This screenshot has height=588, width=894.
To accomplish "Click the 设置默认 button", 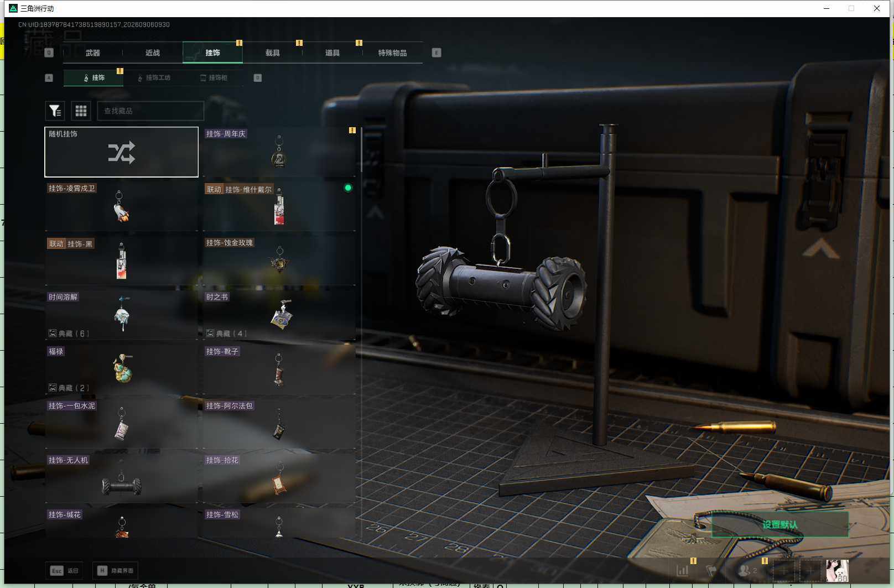I will pos(780,524).
